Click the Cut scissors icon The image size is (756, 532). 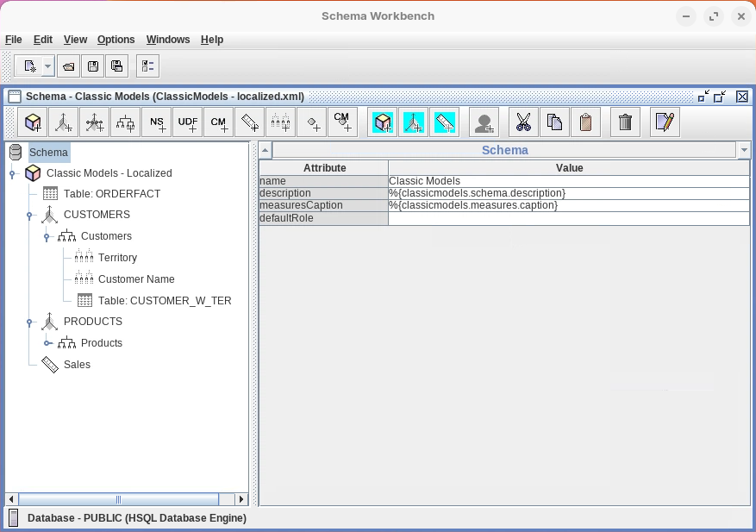(523, 122)
